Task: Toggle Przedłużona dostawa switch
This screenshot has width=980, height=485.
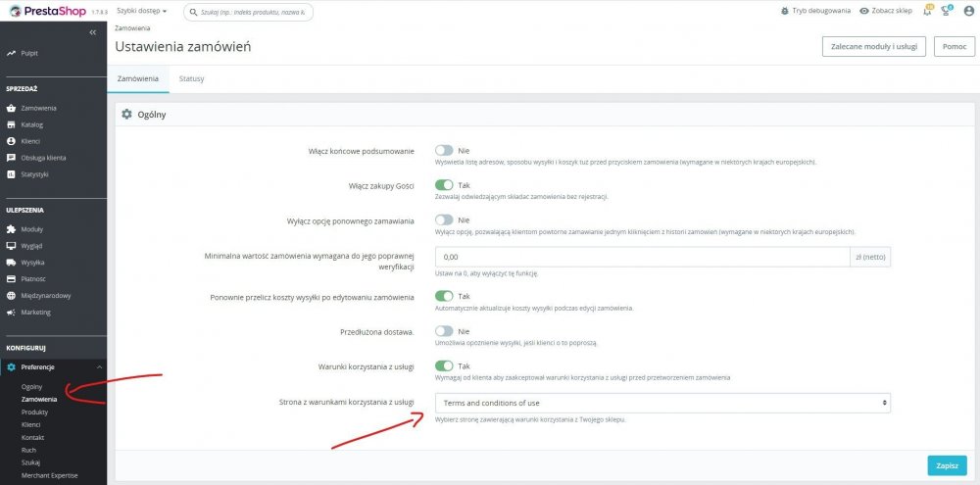Action: point(444,331)
